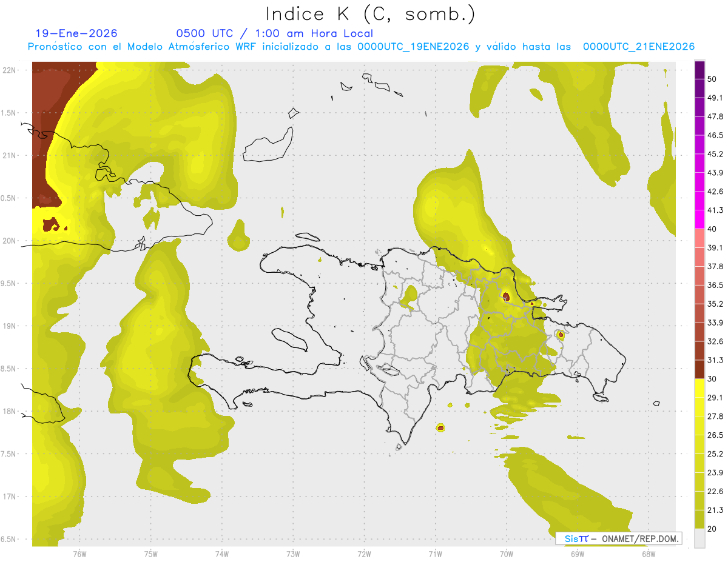
Task: Click the legend value '40'
Action: coord(712,229)
